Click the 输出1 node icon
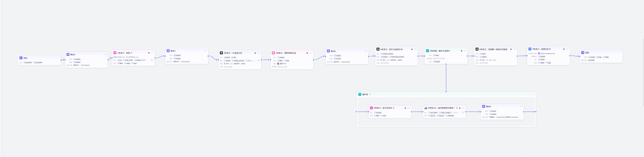This screenshot has width=644, height=157. (x=68, y=54)
